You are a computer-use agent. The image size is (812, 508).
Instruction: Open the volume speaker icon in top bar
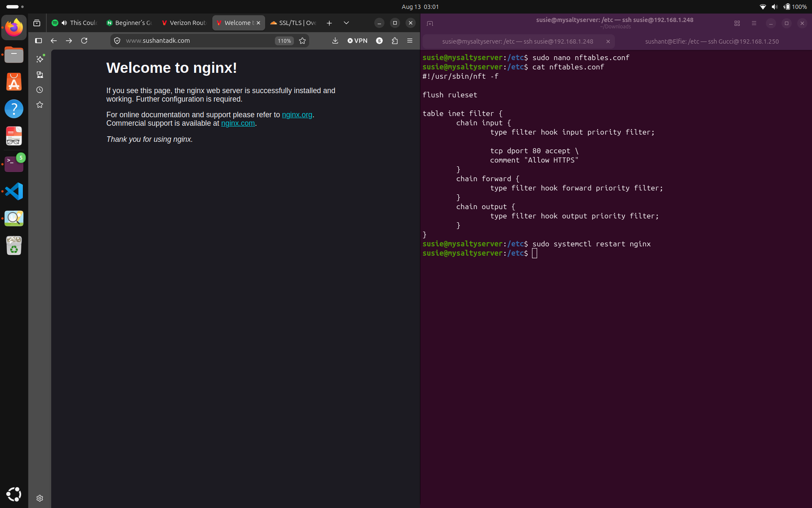[774, 7]
